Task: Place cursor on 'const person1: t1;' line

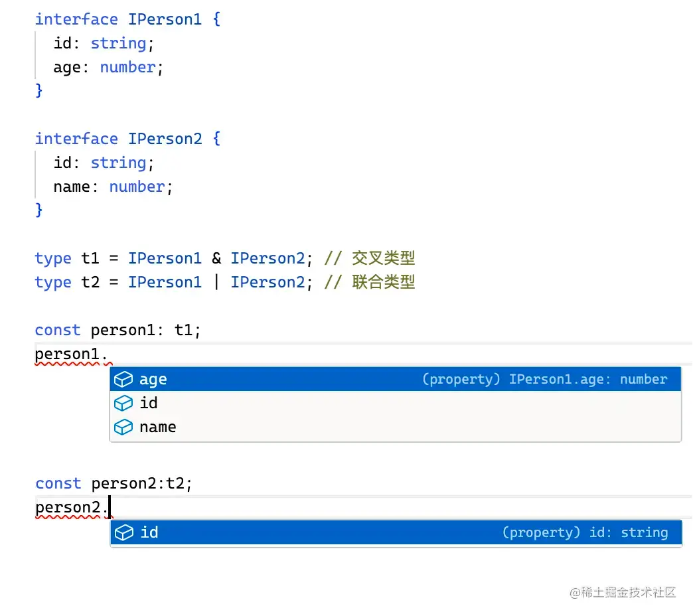Action: click(x=117, y=330)
